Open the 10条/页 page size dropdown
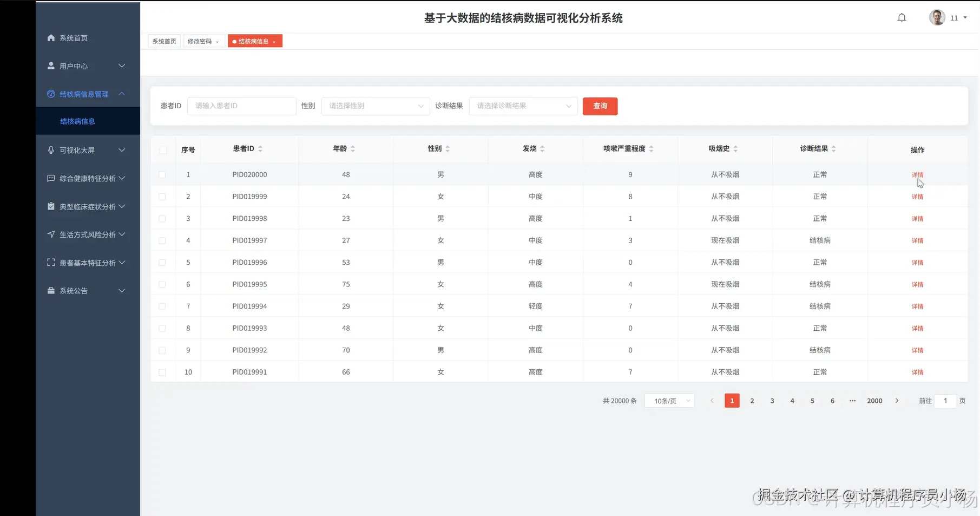 (669, 401)
